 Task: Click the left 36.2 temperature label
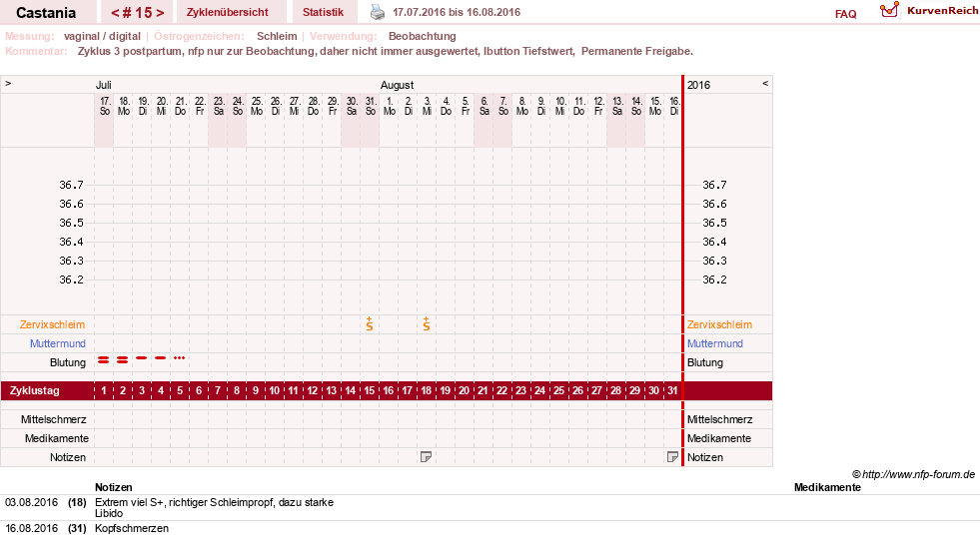(71, 280)
